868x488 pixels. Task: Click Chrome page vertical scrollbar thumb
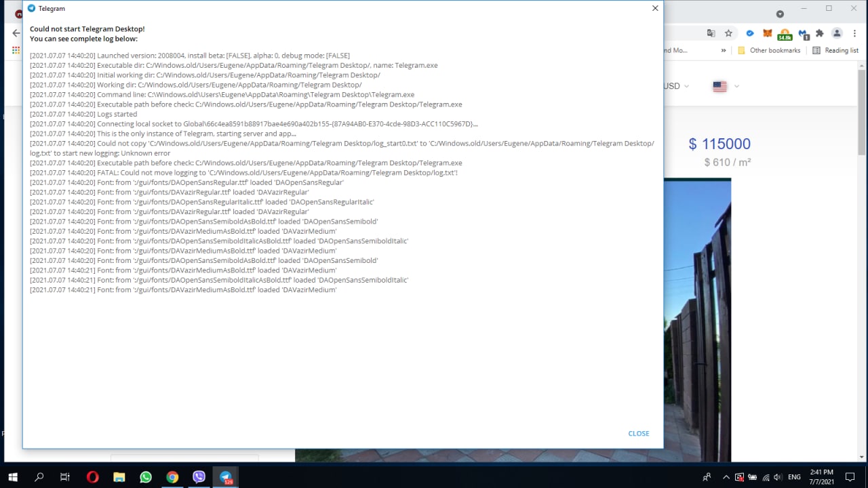click(x=862, y=112)
